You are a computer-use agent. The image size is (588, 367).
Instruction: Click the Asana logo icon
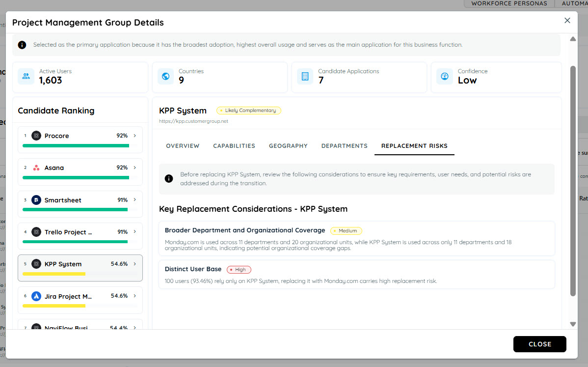(x=36, y=168)
